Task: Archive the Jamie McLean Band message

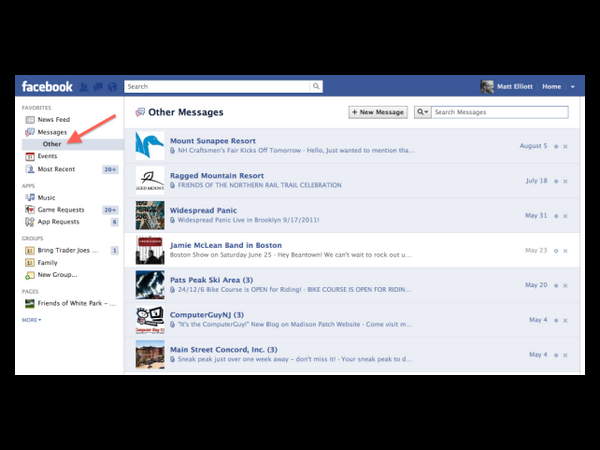Action: tap(565, 251)
